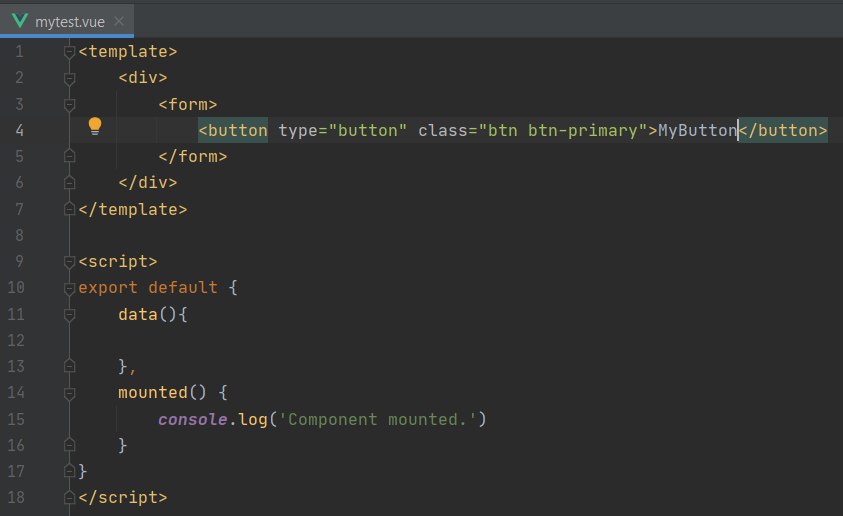Image resolution: width=843 pixels, height=516 pixels.
Task: Click the highlighted <button opening tag
Action: pyautogui.click(x=233, y=130)
